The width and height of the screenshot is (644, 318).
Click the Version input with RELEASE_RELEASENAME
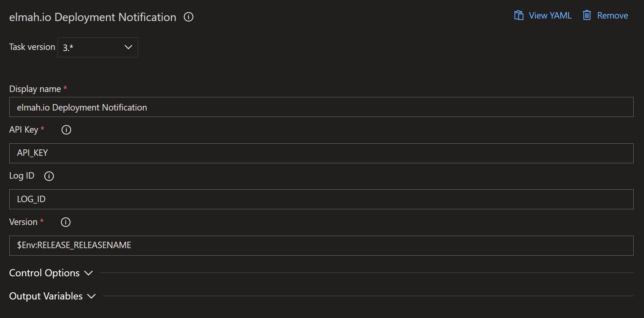pos(321,246)
